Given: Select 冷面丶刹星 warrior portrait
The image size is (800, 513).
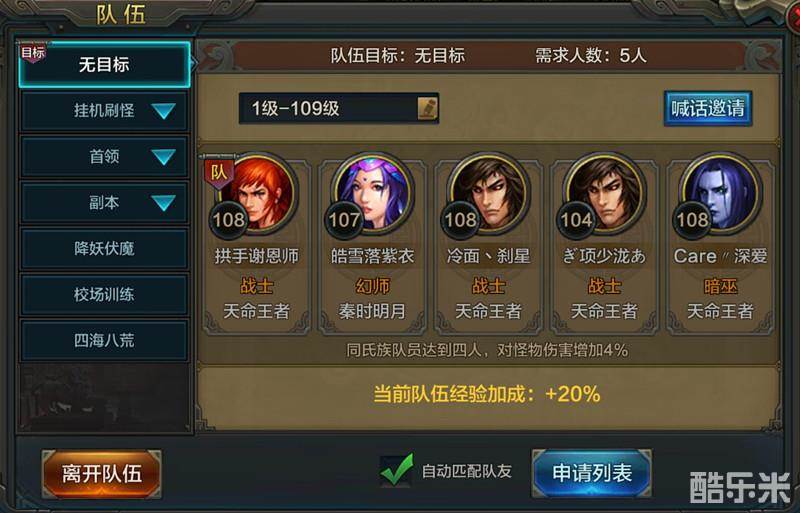Looking at the screenshot, I should tap(488, 193).
